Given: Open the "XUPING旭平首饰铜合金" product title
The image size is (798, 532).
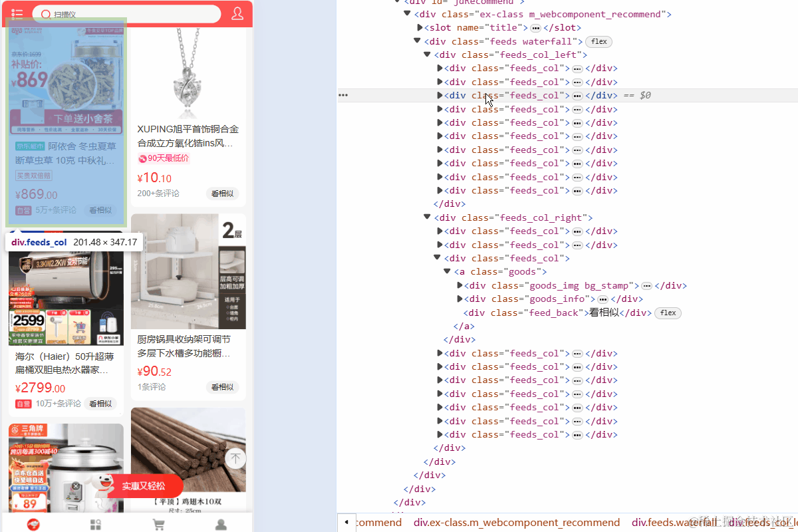Looking at the screenshot, I should pyautogui.click(x=188, y=136).
